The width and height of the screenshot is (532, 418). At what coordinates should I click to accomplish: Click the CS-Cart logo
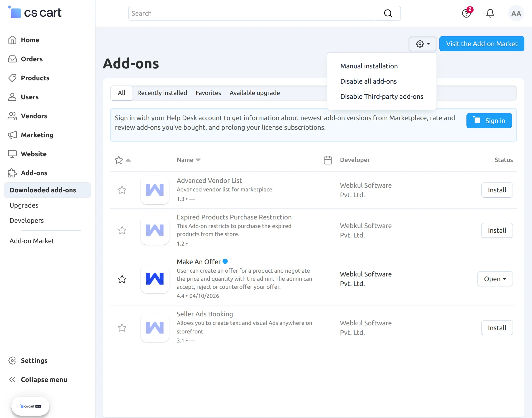(35, 12)
